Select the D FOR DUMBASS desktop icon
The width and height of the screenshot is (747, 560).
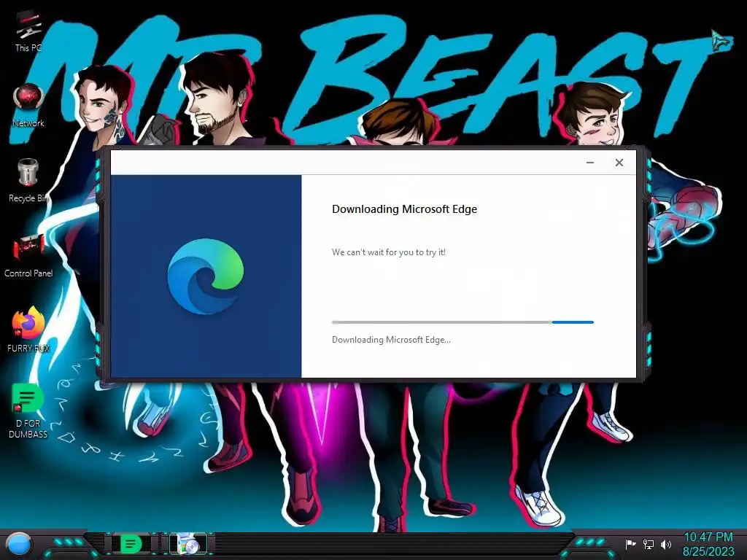point(28,411)
